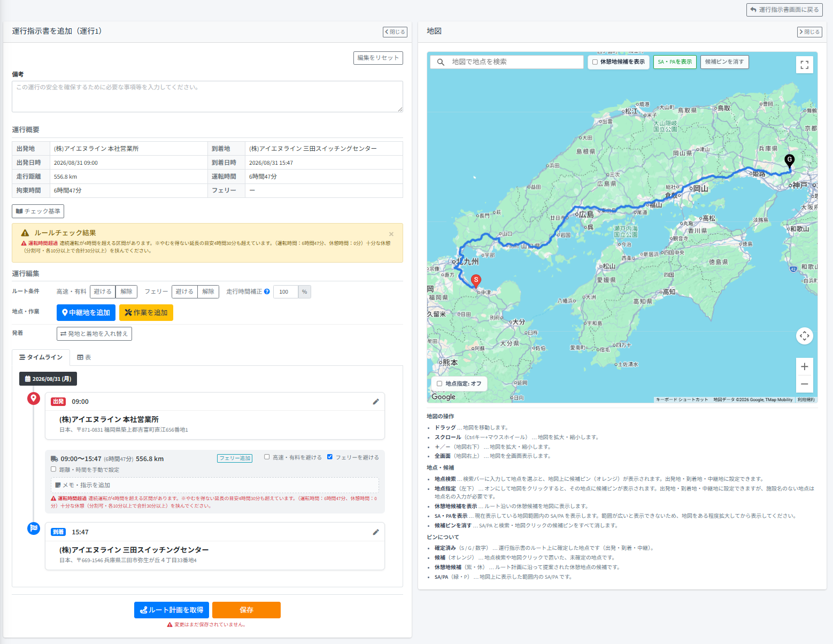Click the black G goal pin on map
Image resolution: width=833 pixels, height=644 pixels.
pos(789,160)
